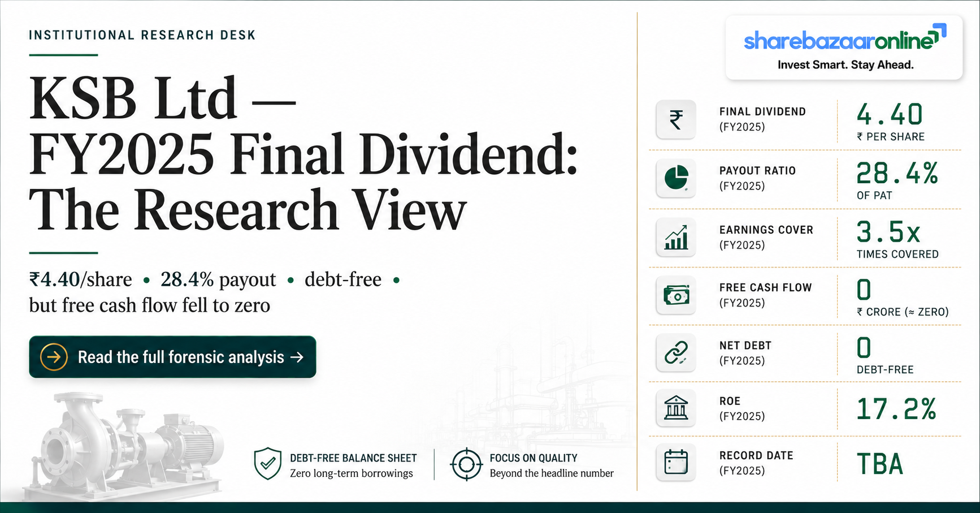The height and width of the screenshot is (513, 980).
Task: Click the chain link icon for Net Debt
Action: click(x=676, y=352)
